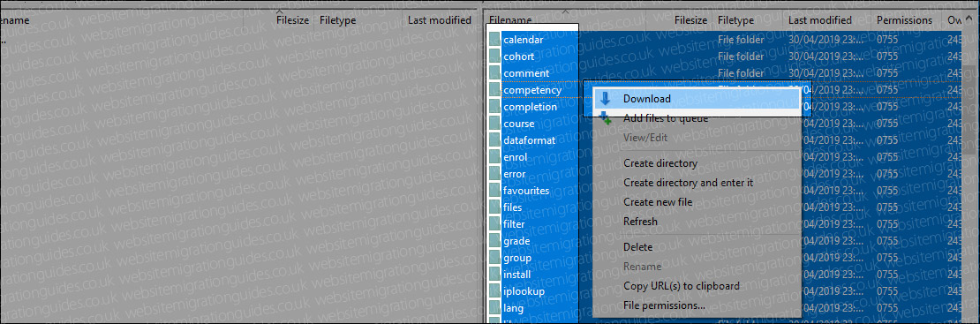Choose Delete from the context menu
Image resolution: width=980 pixels, height=324 pixels.
(697, 247)
